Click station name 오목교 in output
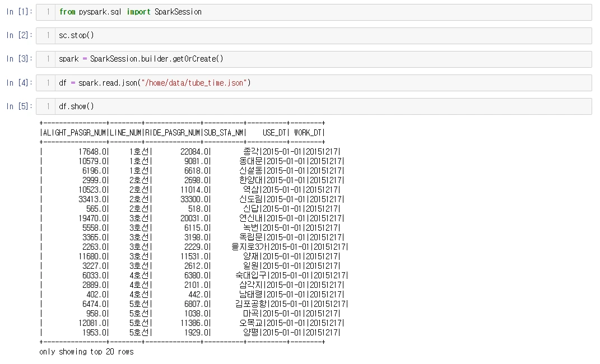600x364 pixels. 251,323
